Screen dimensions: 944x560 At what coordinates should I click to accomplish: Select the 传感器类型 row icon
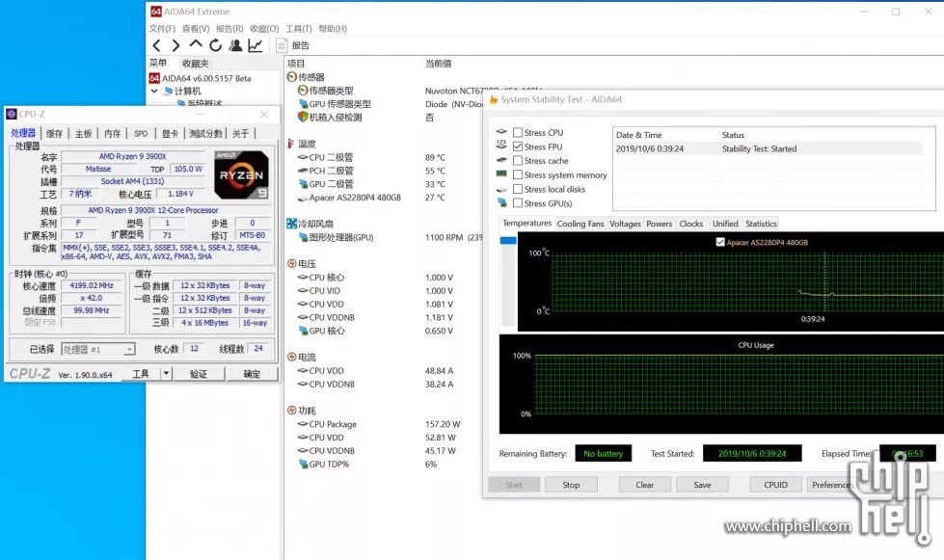click(303, 91)
